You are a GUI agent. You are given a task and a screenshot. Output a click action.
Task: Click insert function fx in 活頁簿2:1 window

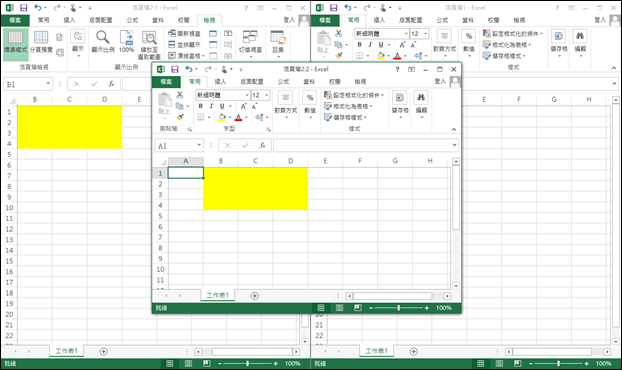pyautogui.click(x=111, y=84)
